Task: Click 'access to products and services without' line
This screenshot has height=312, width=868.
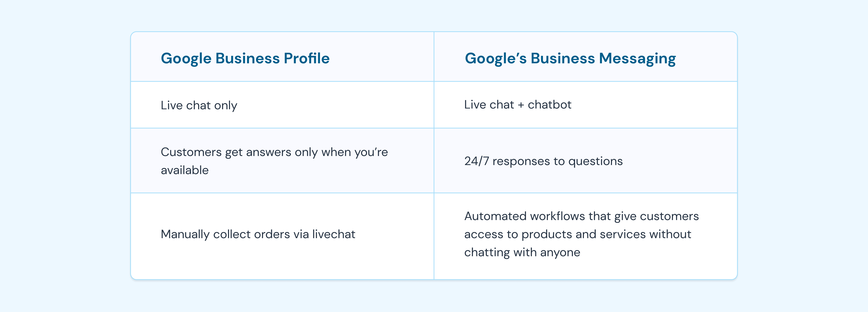Action: (x=578, y=234)
